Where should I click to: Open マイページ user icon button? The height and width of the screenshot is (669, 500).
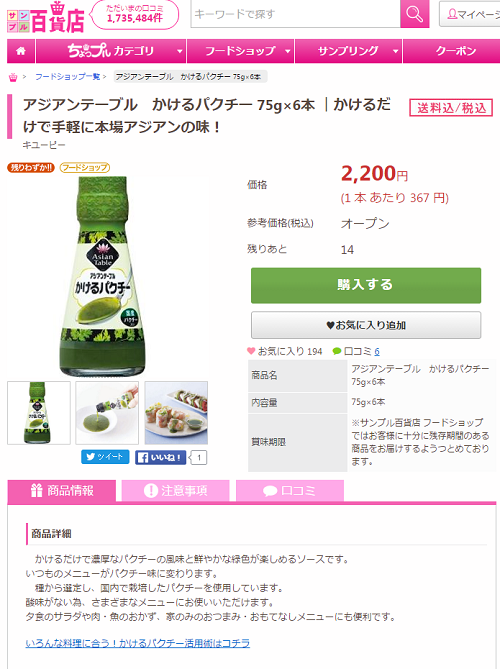pos(471,14)
